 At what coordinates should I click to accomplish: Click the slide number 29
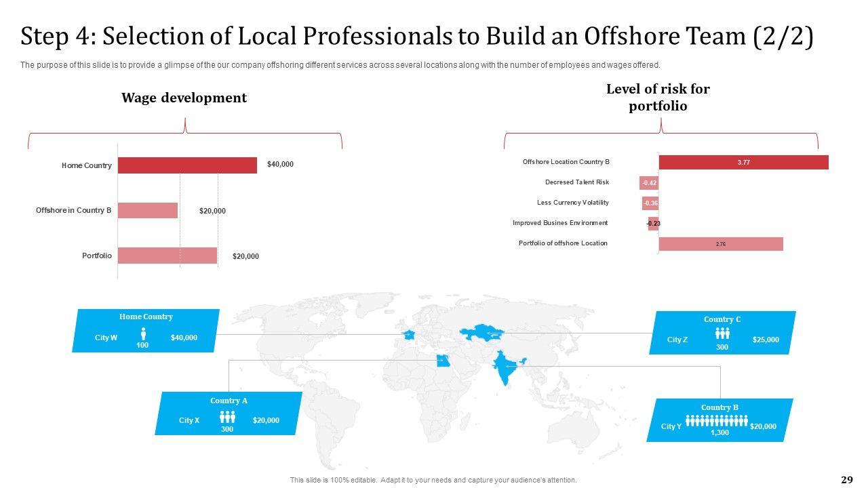click(x=846, y=480)
